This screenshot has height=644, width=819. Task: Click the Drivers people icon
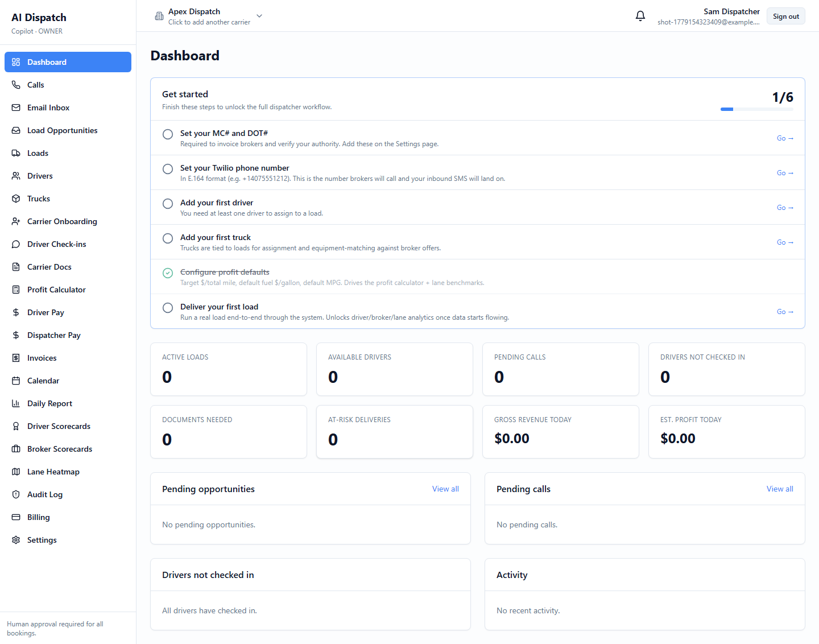pos(16,176)
